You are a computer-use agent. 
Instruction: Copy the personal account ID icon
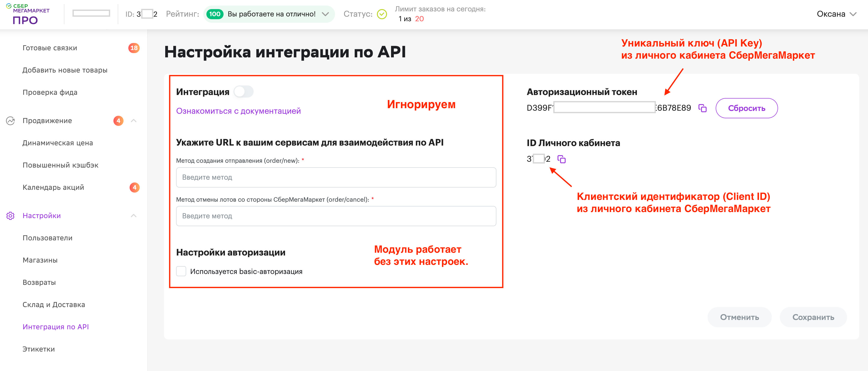click(x=561, y=159)
